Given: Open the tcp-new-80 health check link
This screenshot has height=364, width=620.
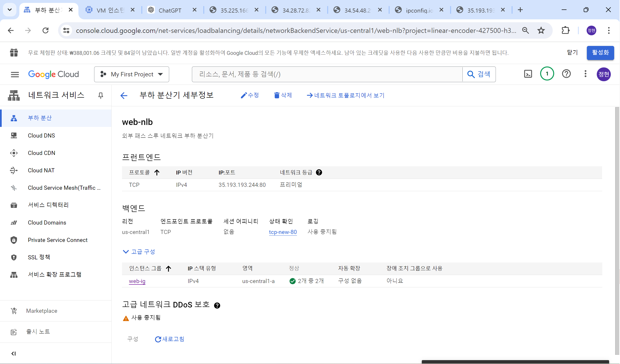Looking at the screenshot, I should click(283, 232).
